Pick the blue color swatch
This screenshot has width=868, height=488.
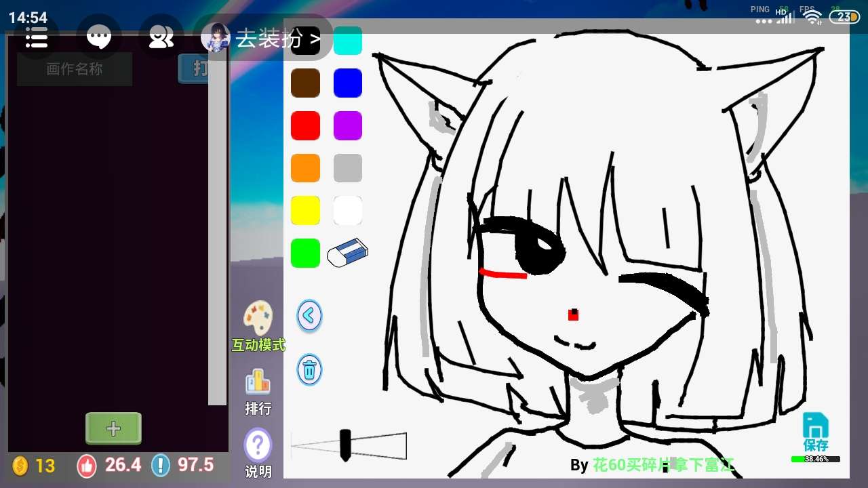coord(348,83)
